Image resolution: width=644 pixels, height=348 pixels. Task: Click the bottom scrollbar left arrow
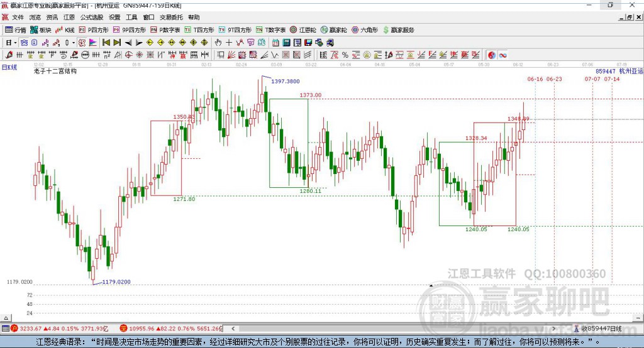pyautogui.click(x=233, y=329)
